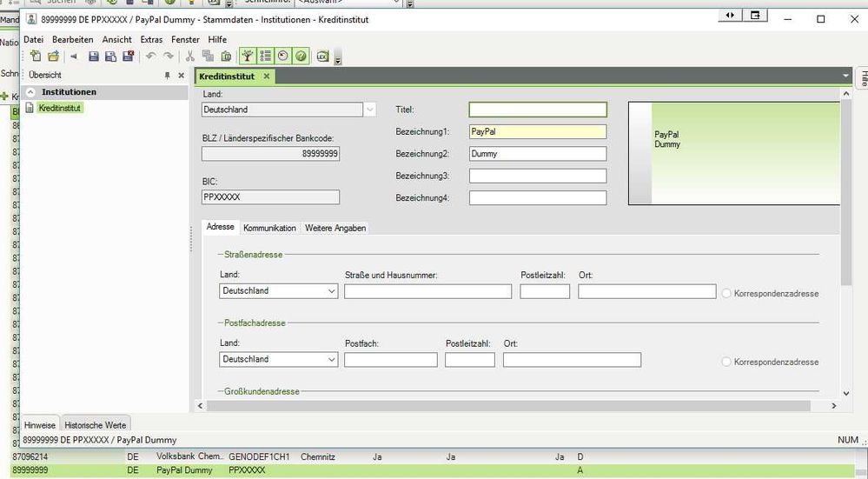The height and width of the screenshot is (479, 868).
Task: Pin the Übersicht panel
Action: click(x=167, y=76)
